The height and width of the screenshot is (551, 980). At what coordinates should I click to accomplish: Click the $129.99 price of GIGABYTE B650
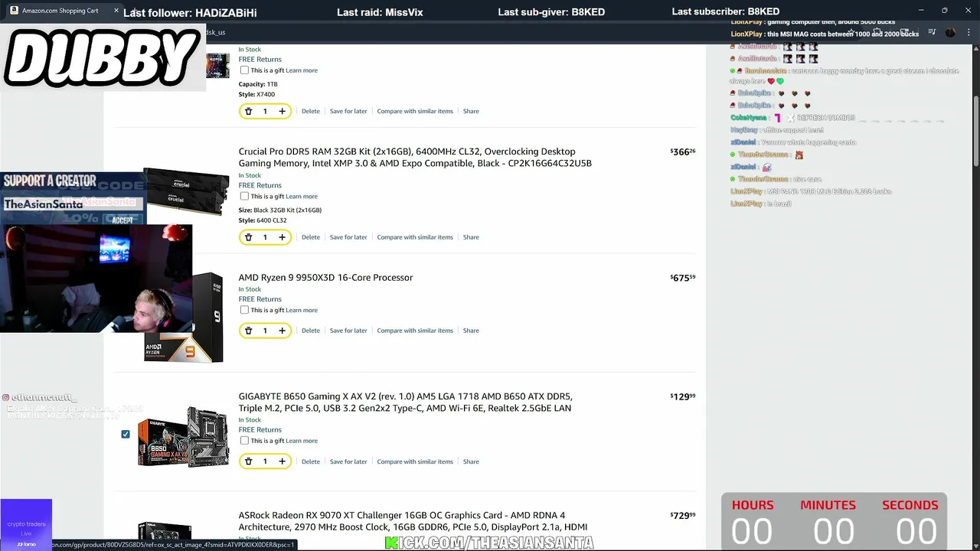point(683,396)
